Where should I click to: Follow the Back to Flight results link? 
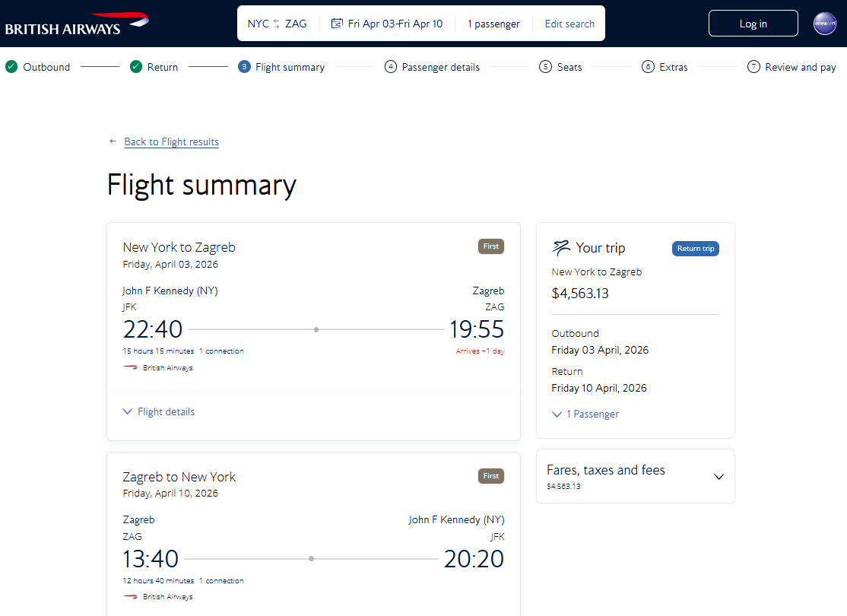[x=171, y=141]
